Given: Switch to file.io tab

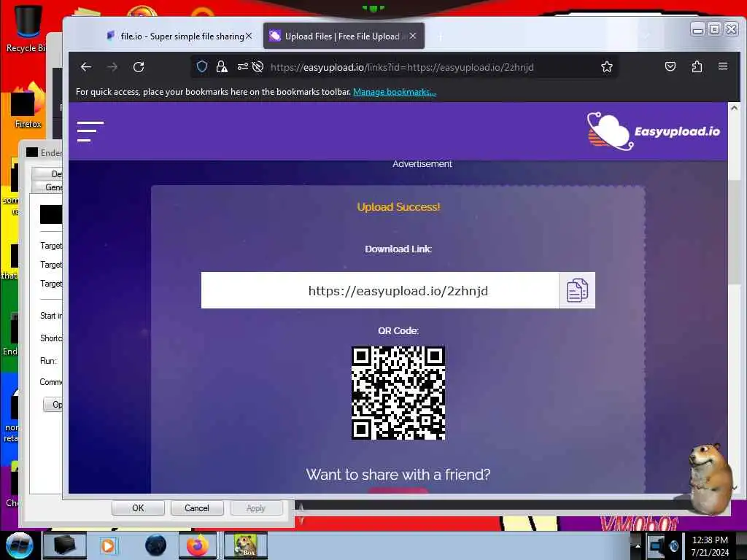Looking at the screenshot, I should point(178,36).
